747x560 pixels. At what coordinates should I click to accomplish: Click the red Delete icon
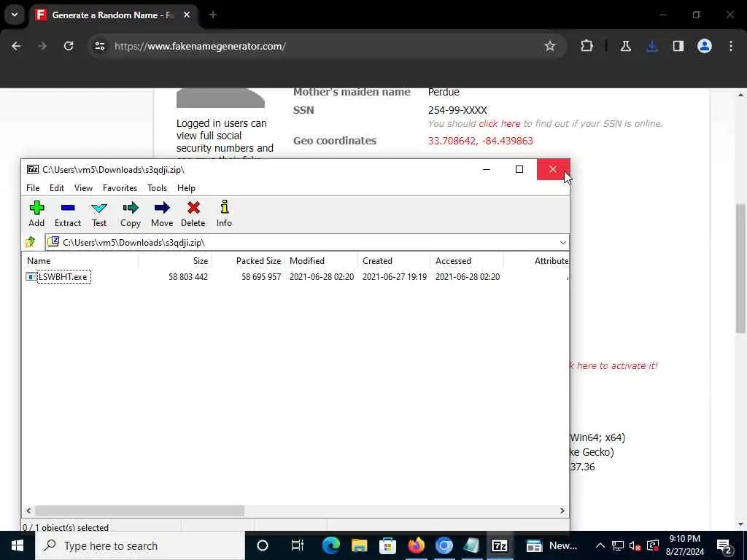193,214
